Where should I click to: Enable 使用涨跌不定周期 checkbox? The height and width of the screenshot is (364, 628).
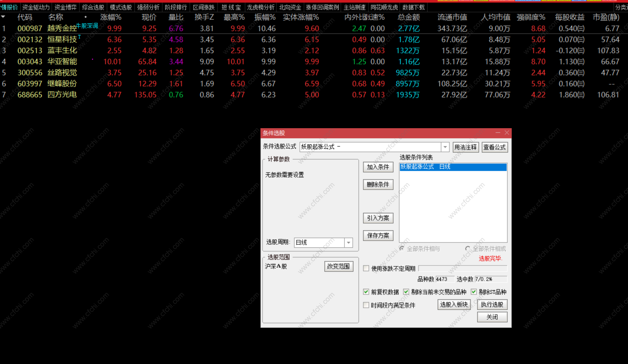pos(366,268)
